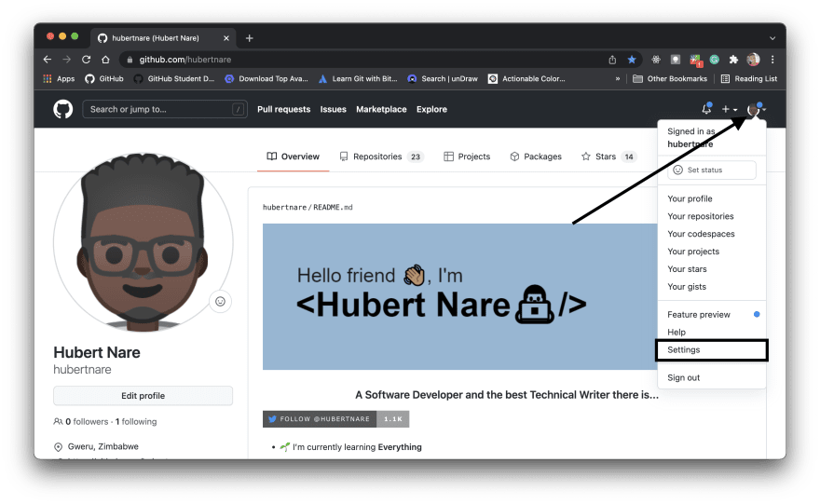Go to Marketplace in header
This screenshot has width=820, height=504.
coord(381,109)
